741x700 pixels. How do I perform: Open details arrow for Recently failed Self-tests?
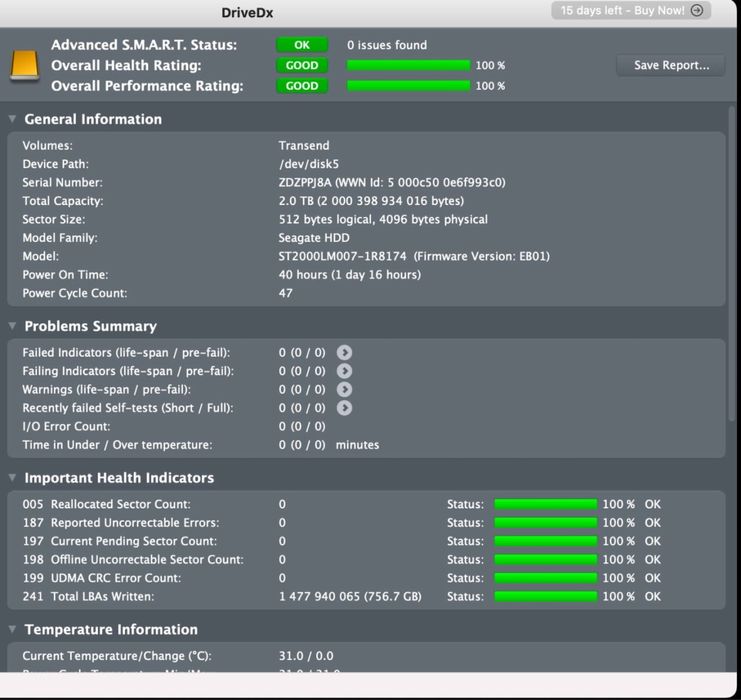click(x=344, y=408)
